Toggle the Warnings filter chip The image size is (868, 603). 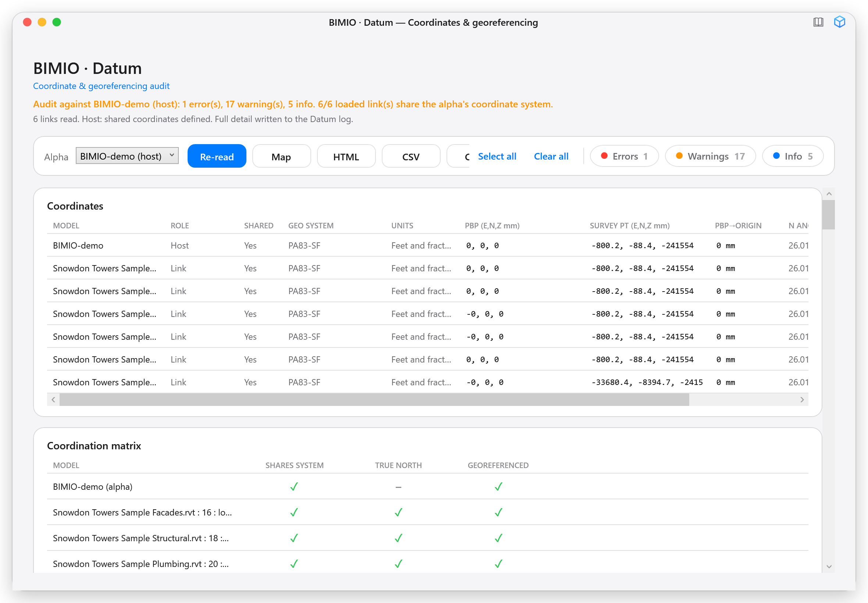click(711, 156)
